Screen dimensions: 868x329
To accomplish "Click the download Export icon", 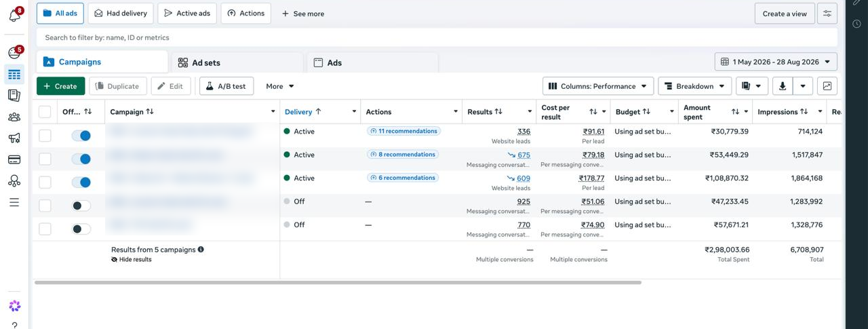I will [783, 86].
